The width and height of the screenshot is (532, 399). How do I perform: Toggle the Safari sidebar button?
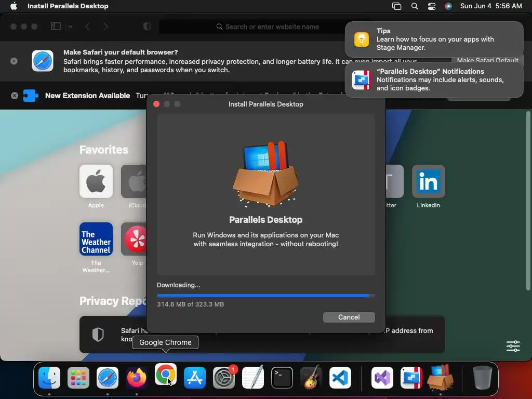[x=56, y=26]
